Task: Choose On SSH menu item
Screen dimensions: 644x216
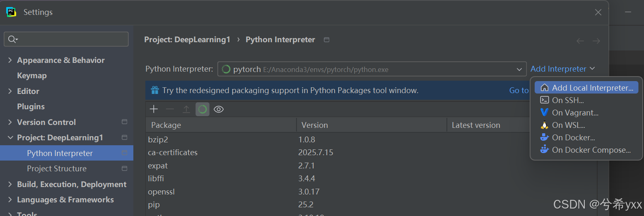Action: pos(586,100)
